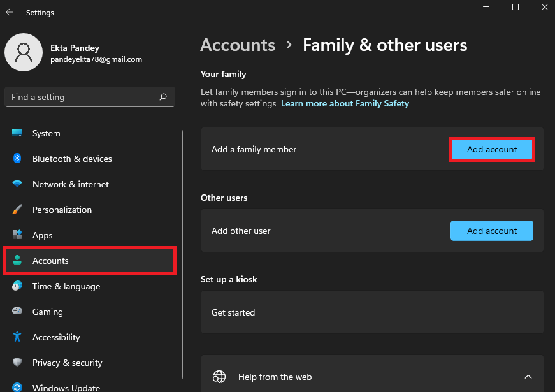
Task: Click the Personalization paintbrush icon
Action: (17, 210)
